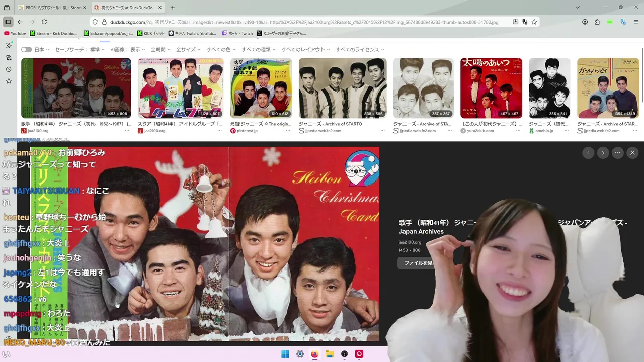The width and height of the screenshot is (644, 362).
Task: Select the 467 × 467 太陽のあいつ thumbnail
Action: point(491,88)
